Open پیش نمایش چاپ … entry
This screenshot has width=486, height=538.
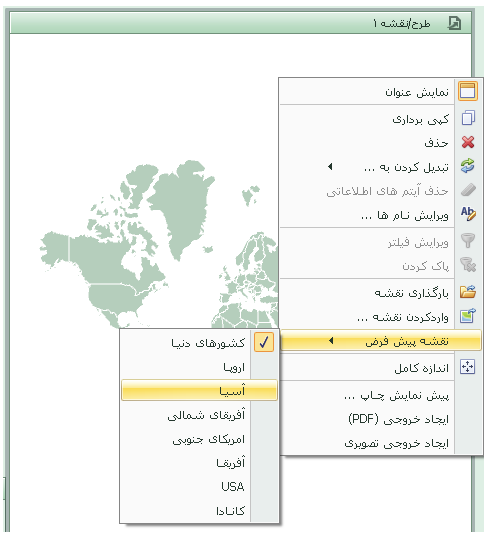pos(380,396)
